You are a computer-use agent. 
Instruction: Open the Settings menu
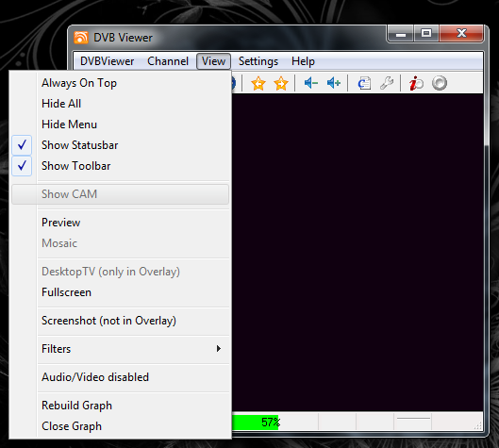point(258,61)
